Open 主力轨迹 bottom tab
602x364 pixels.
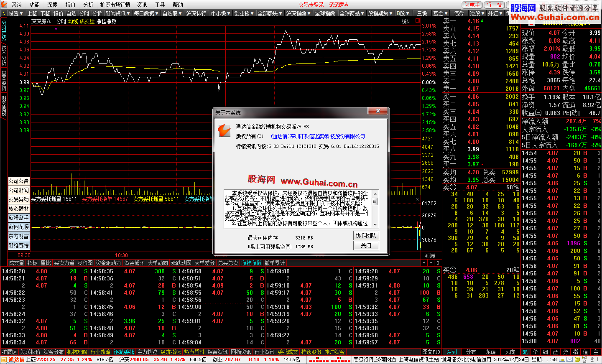148,352
